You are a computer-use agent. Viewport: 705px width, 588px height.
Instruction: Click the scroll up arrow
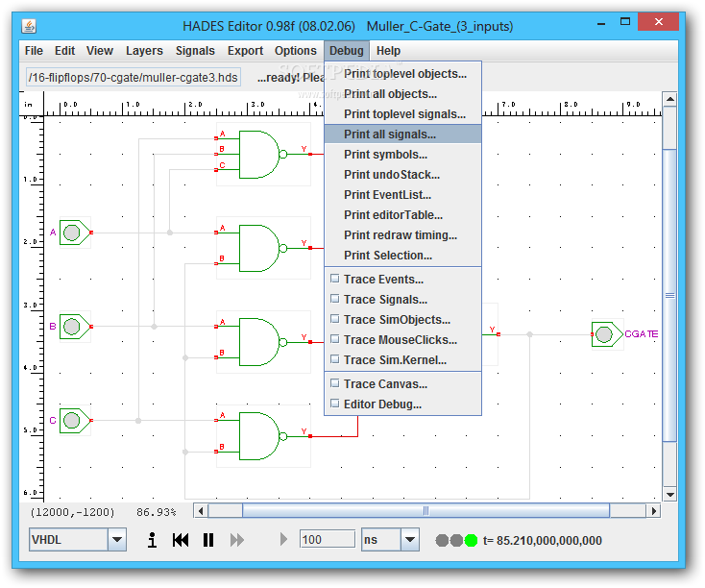(669, 99)
